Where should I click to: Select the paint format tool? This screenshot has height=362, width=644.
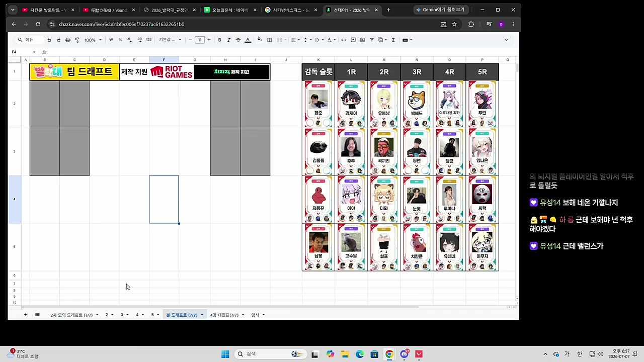pos(77,40)
